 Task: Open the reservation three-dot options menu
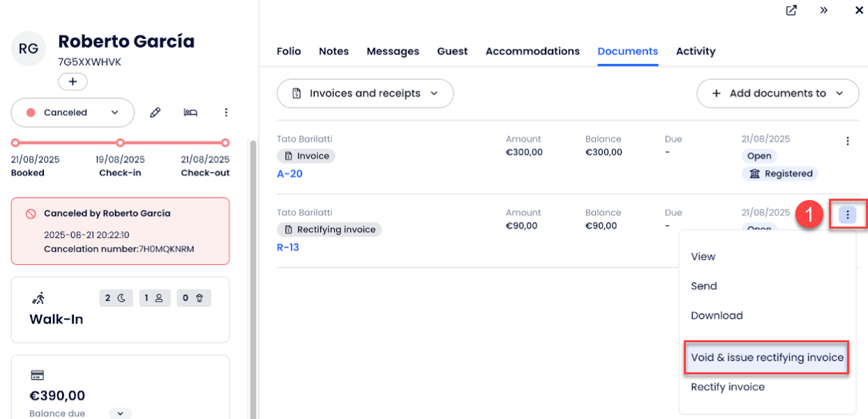(x=225, y=112)
